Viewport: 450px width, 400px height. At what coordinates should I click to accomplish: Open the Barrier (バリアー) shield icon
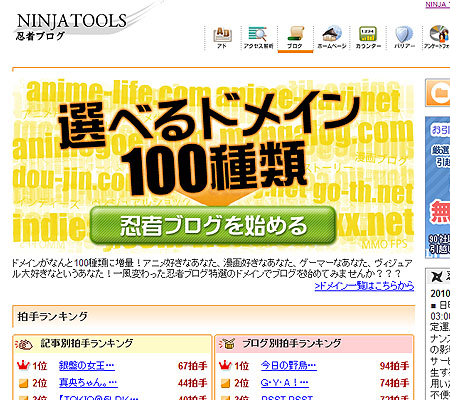(404, 38)
